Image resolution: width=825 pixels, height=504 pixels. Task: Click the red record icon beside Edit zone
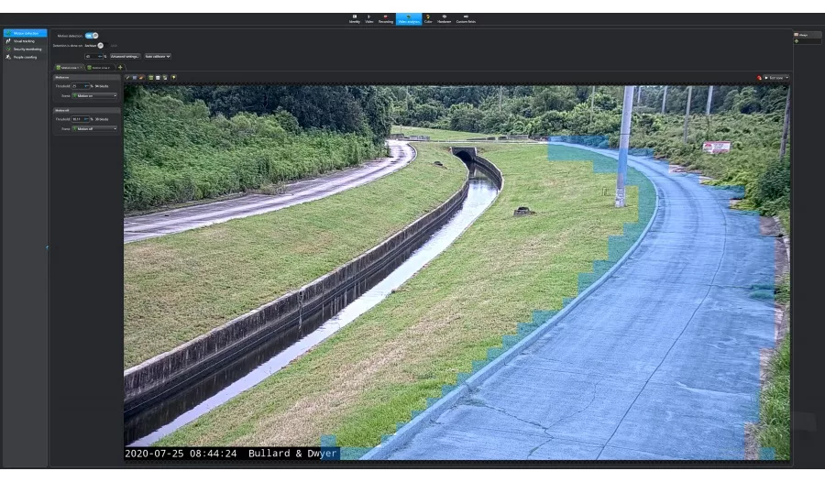(x=759, y=78)
